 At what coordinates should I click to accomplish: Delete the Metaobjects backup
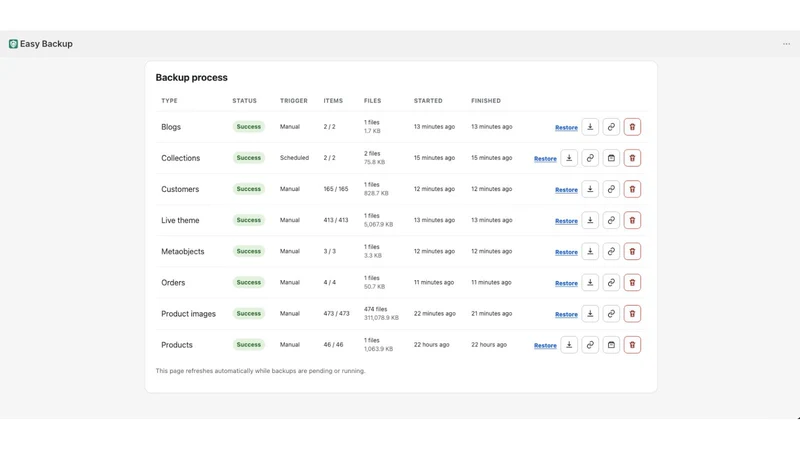click(632, 252)
